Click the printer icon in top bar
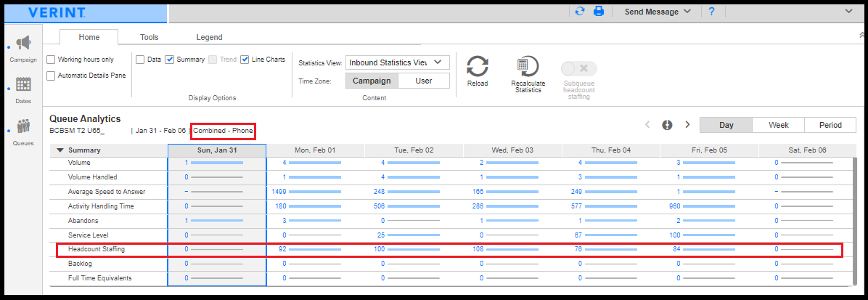The height and width of the screenshot is (300, 868). tap(599, 11)
